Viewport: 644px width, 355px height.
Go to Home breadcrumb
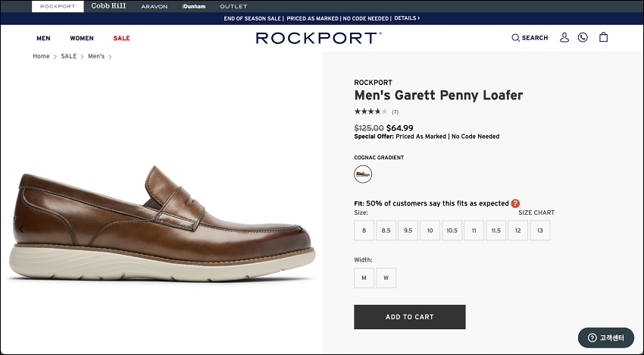click(41, 56)
